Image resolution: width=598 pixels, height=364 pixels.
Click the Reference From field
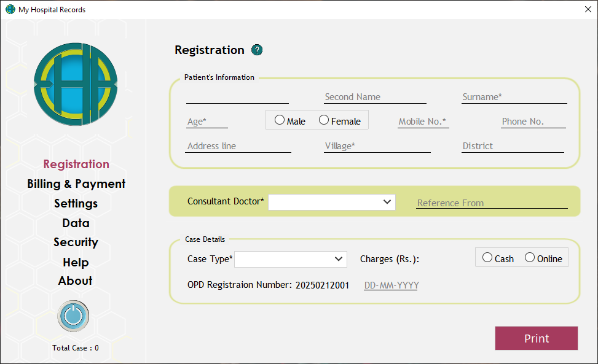[x=492, y=203]
